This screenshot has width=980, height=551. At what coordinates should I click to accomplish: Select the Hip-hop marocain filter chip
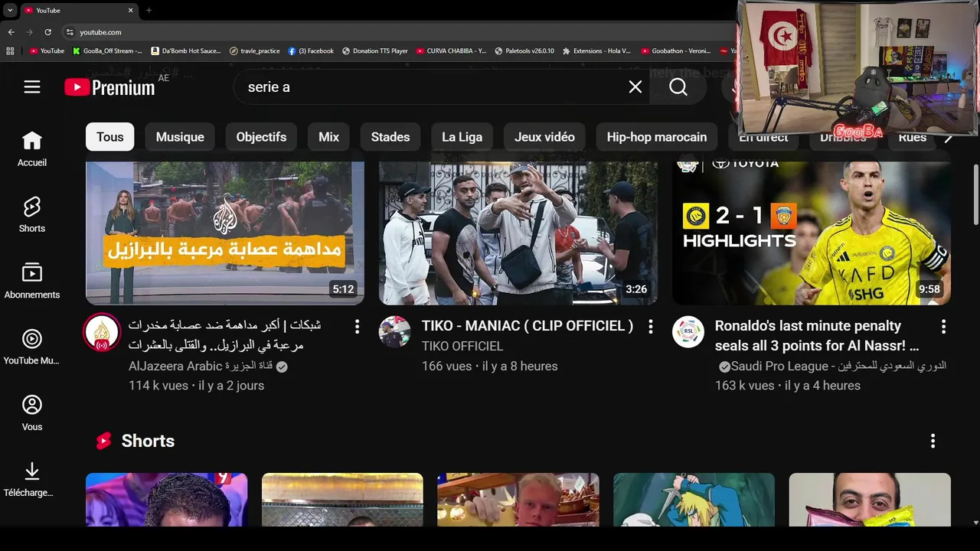tap(657, 137)
